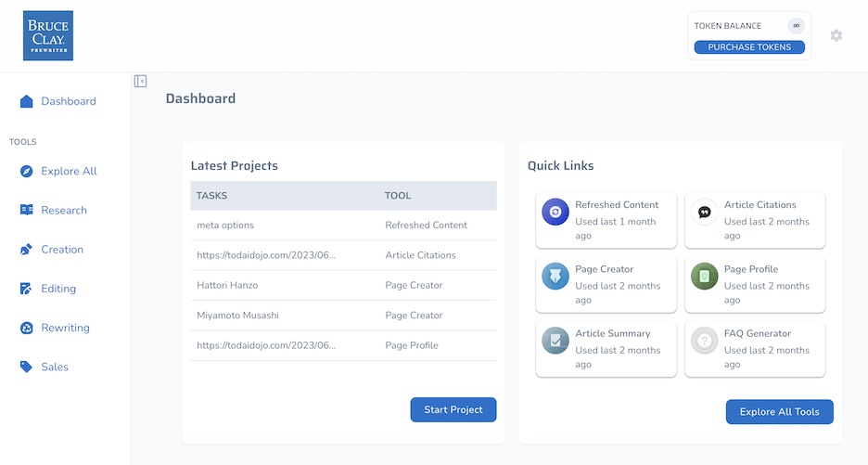This screenshot has width=868, height=465.
Task: Click the Page Profile green icon
Action: coord(705,277)
